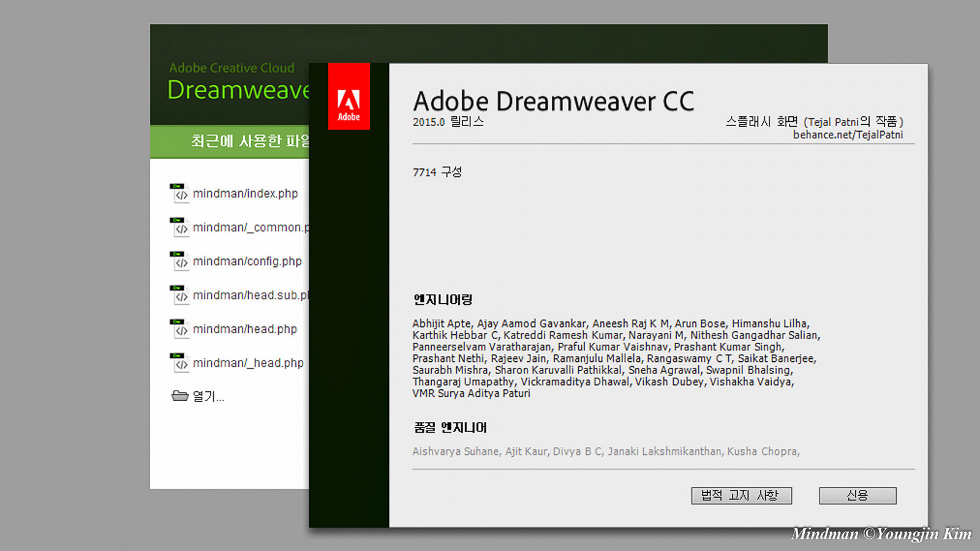Click the open folder icon

(179, 396)
